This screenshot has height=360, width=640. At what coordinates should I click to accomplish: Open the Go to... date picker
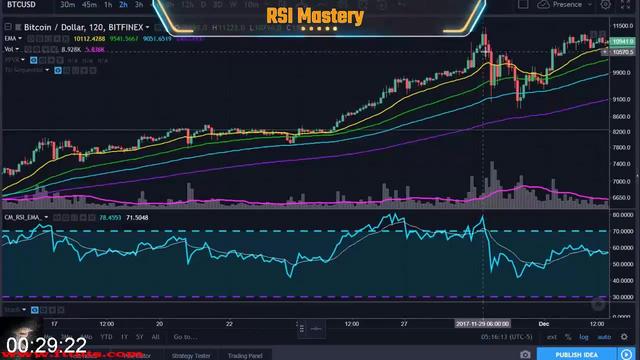coord(185,337)
